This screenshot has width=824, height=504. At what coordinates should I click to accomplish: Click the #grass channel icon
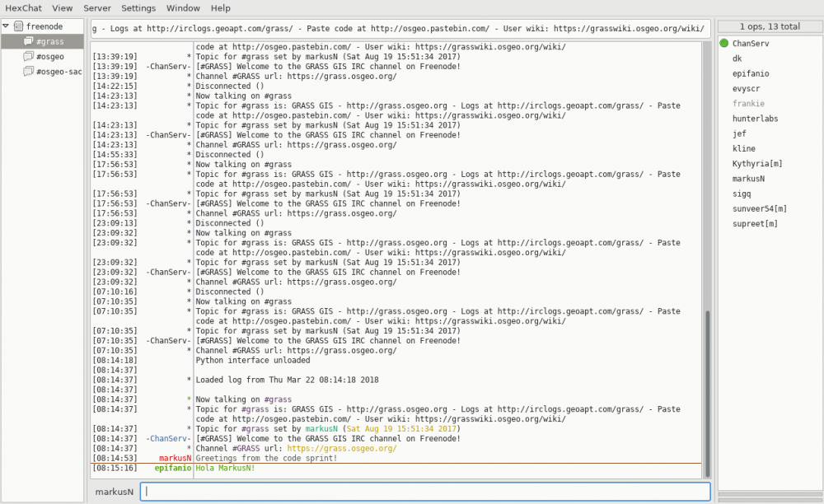click(x=29, y=42)
